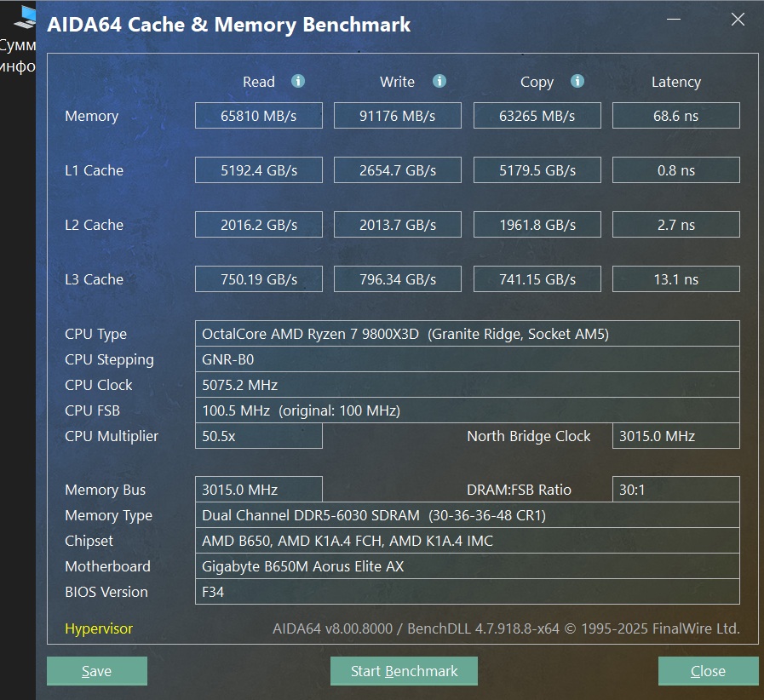Open the summary info desktop icon behind window
The width and height of the screenshot is (764, 700).
[19, 39]
